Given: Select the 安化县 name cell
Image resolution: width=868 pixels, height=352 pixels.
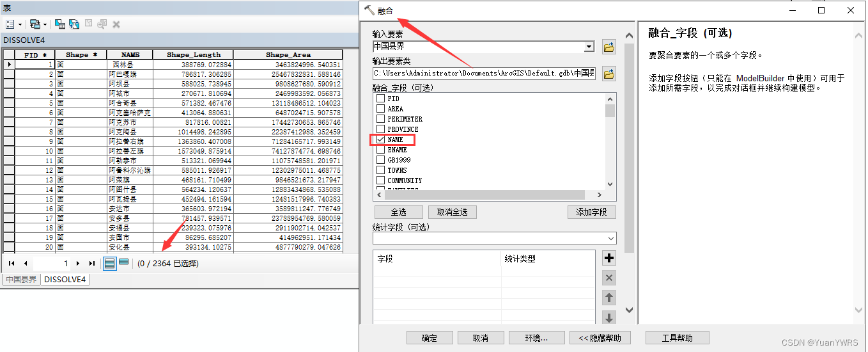Looking at the screenshot, I should click(x=130, y=247).
